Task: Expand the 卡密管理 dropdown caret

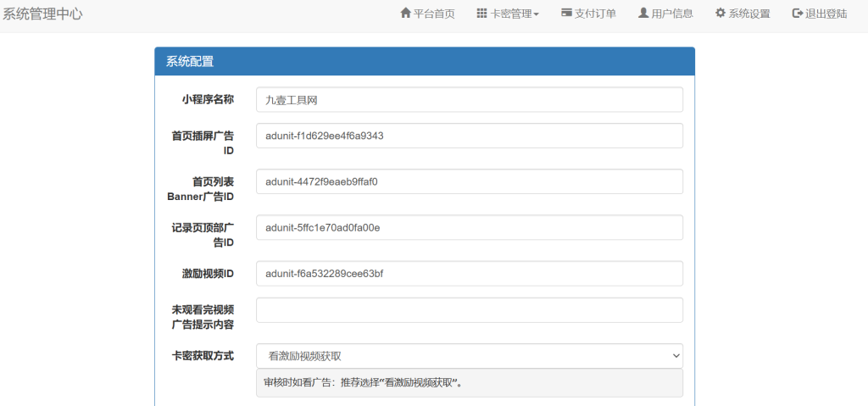Action: (536, 14)
